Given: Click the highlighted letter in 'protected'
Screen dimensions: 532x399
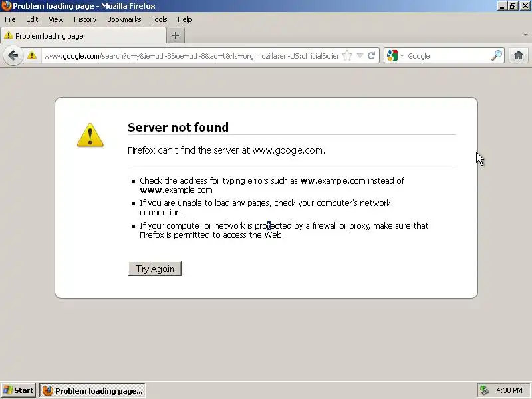Looking at the screenshot, I should click(269, 225).
